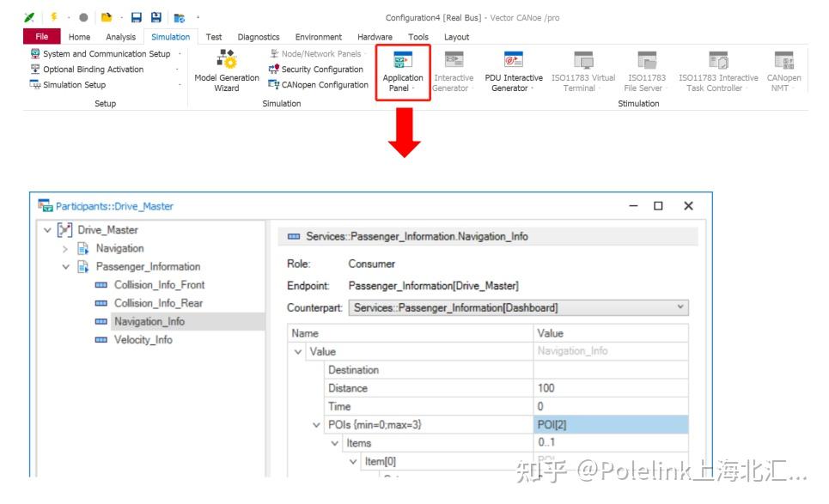829x504 pixels.
Task: Launch the Model Generation Wizard
Action: (x=227, y=73)
